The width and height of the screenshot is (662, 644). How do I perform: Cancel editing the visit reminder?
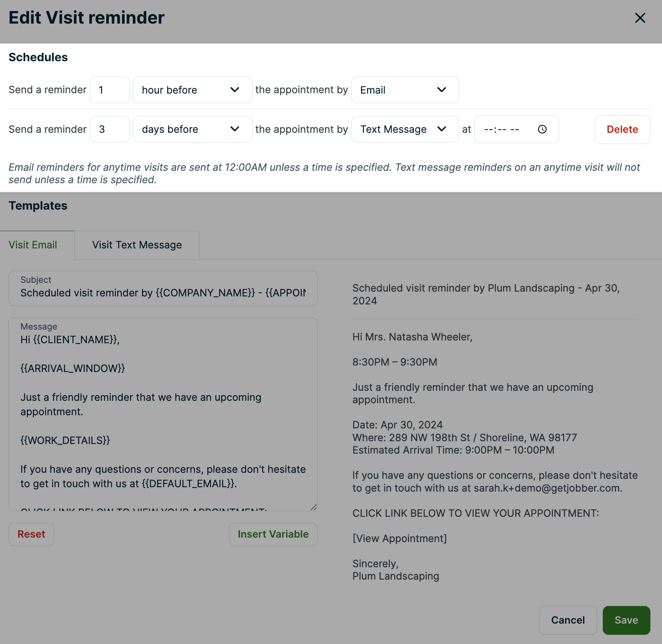point(568,620)
